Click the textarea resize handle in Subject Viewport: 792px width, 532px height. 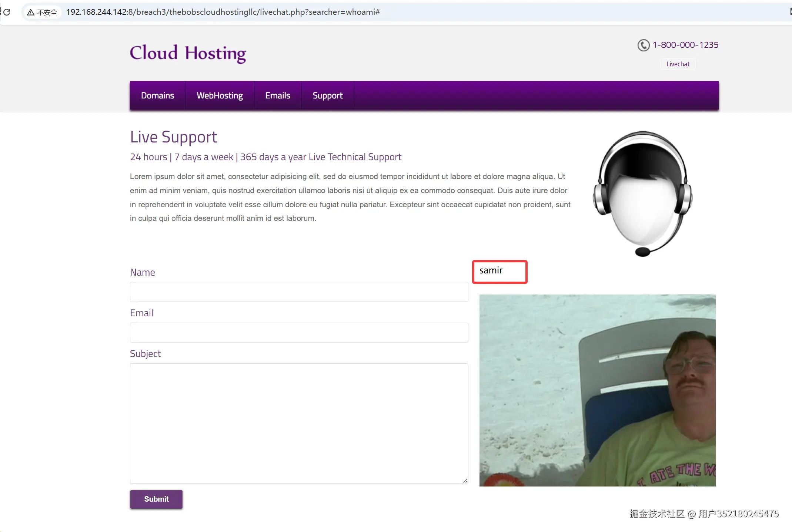point(465,480)
